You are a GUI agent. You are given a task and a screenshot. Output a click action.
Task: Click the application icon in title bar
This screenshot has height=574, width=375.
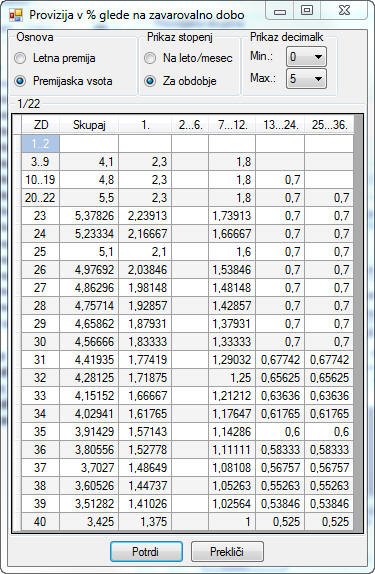16,15
